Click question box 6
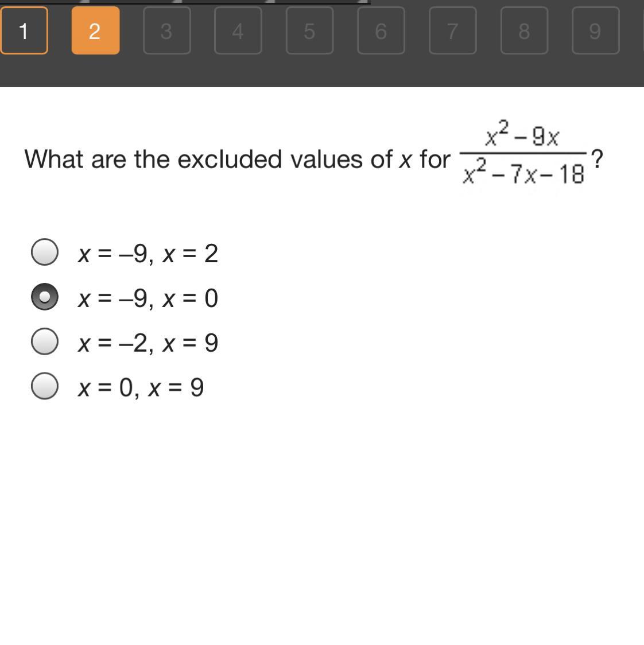Viewport: 644px width, 645px height. (x=381, y=30)
